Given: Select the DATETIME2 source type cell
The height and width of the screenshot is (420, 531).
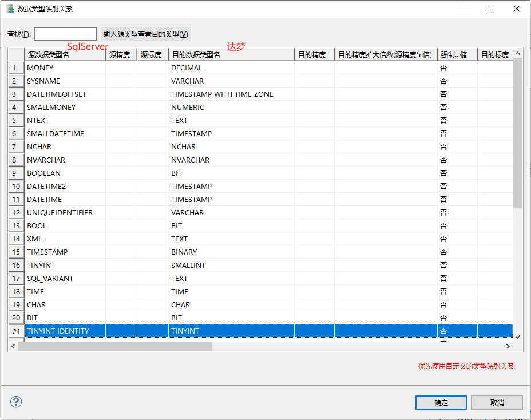Looking at the screenshot, I should (x=65, y=187).
